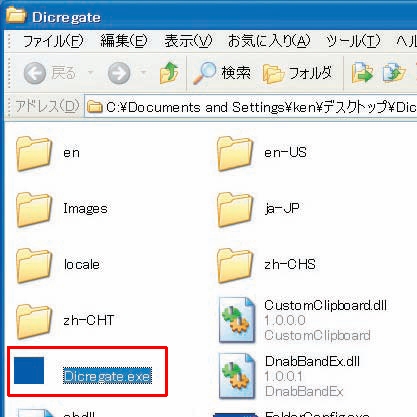Open the ツール(T) menu

353,41
